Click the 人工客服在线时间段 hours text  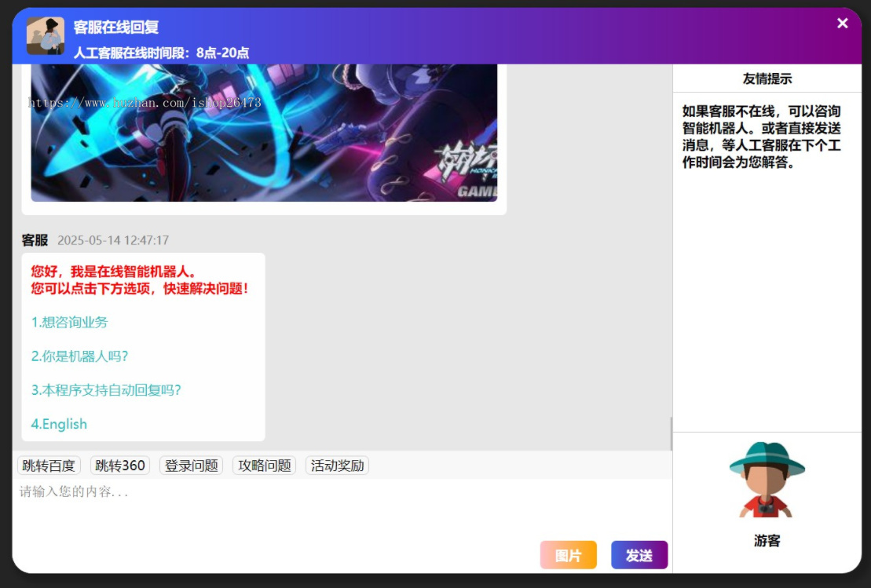[161, 53]
